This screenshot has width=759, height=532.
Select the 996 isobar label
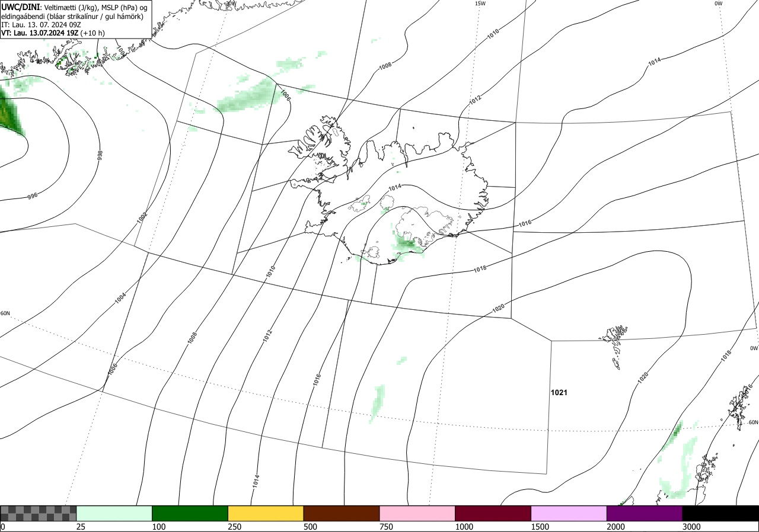click(x=33, y=196)
